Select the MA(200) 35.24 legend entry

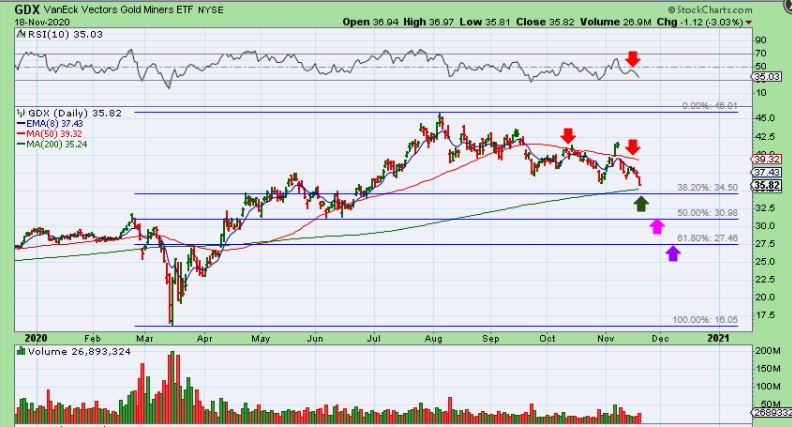pos(52,145)
